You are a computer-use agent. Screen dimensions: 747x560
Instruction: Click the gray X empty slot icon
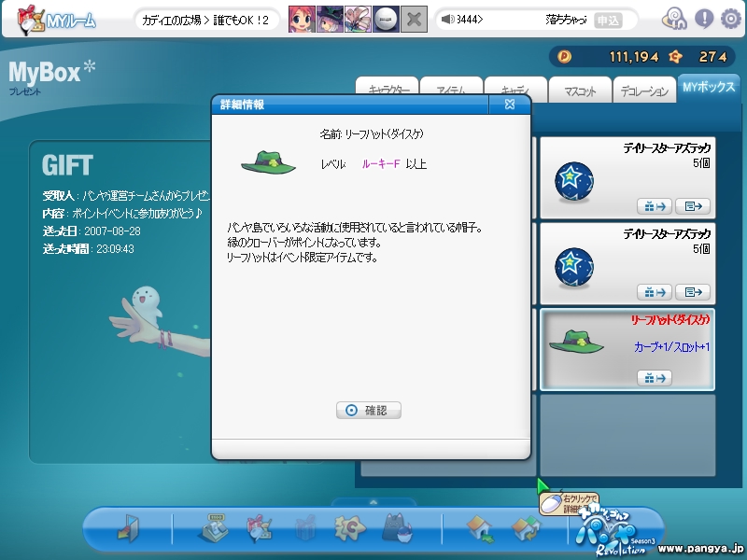point(414,20)
